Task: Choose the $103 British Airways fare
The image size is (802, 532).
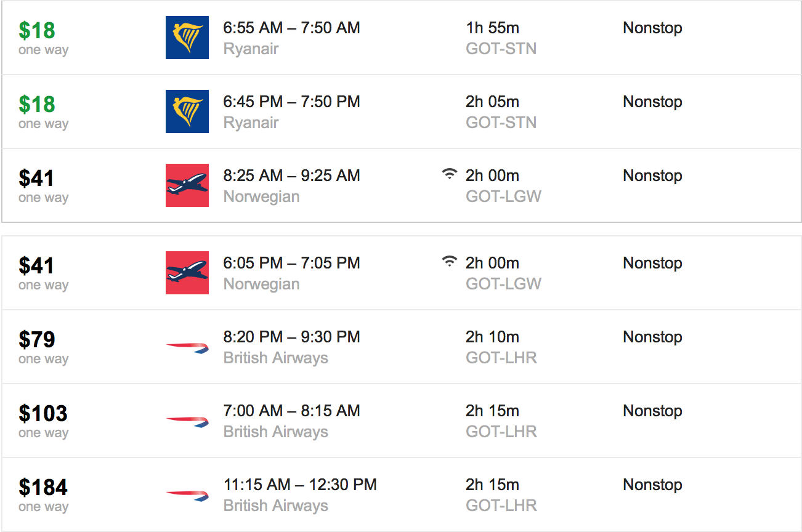Action: 43,413
